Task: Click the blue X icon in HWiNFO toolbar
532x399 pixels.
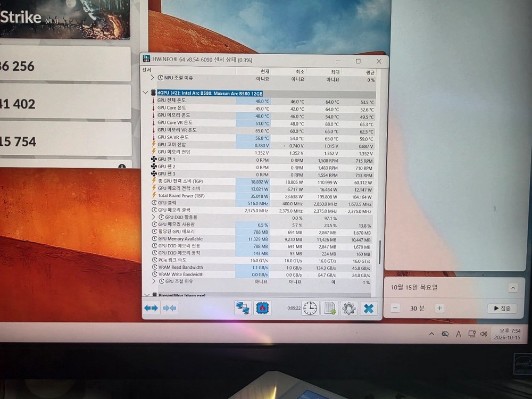Action: 369,309
